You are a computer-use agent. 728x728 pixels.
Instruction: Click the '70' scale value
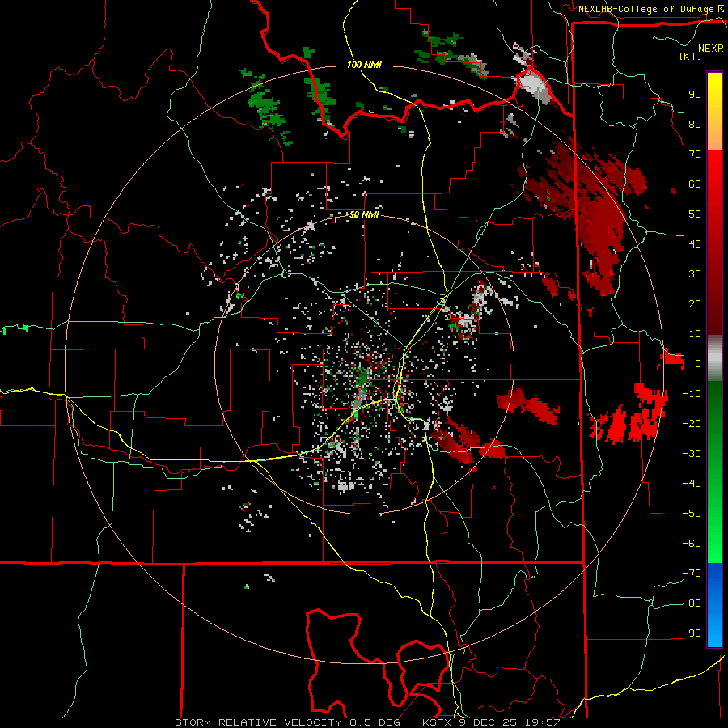695,154
